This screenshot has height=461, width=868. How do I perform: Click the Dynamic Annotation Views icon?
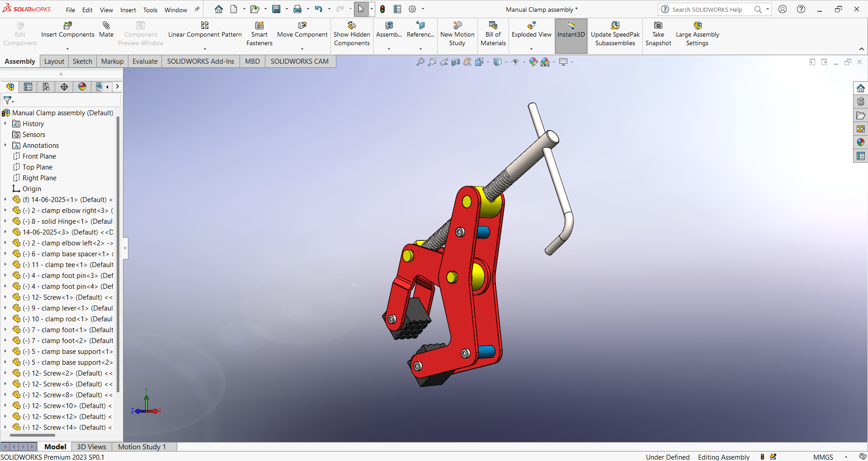point(467,62)
